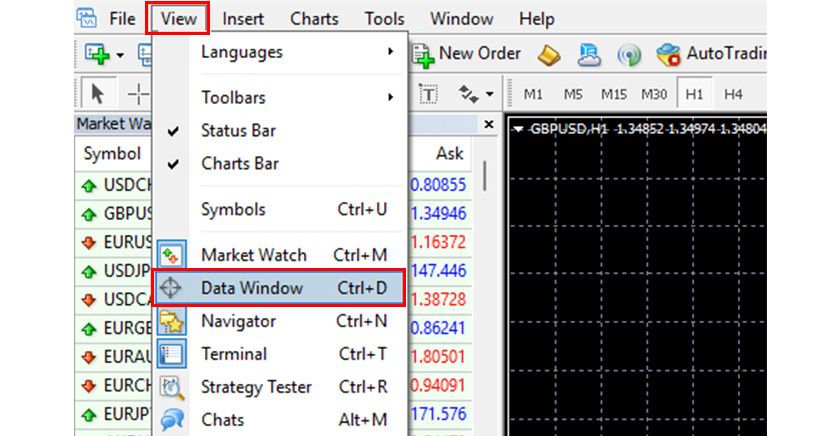
Task: Click the Market Watch icon in View menu
Action: pyautogui.click(x=172, y=255)
